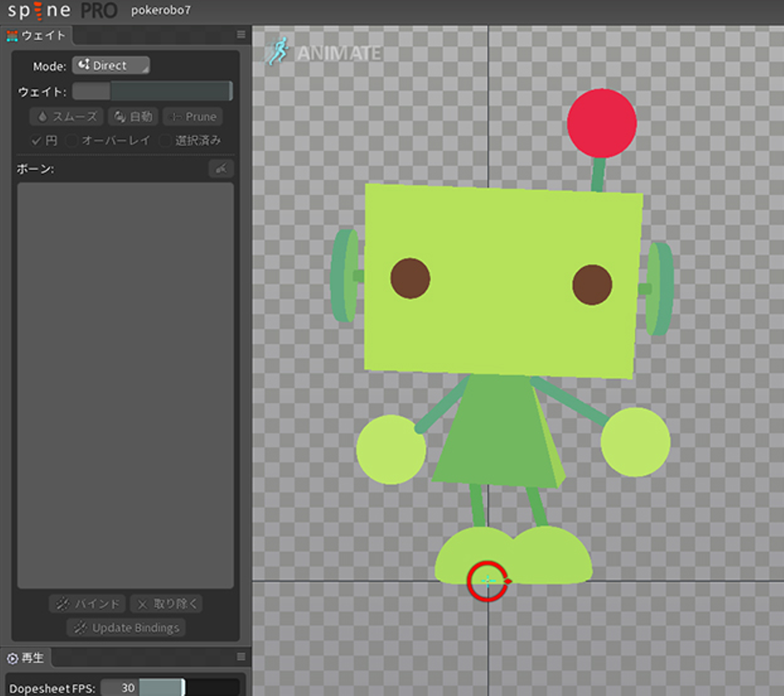
Task: Click the Spine logo in title bar
Action: coord(39,10)
